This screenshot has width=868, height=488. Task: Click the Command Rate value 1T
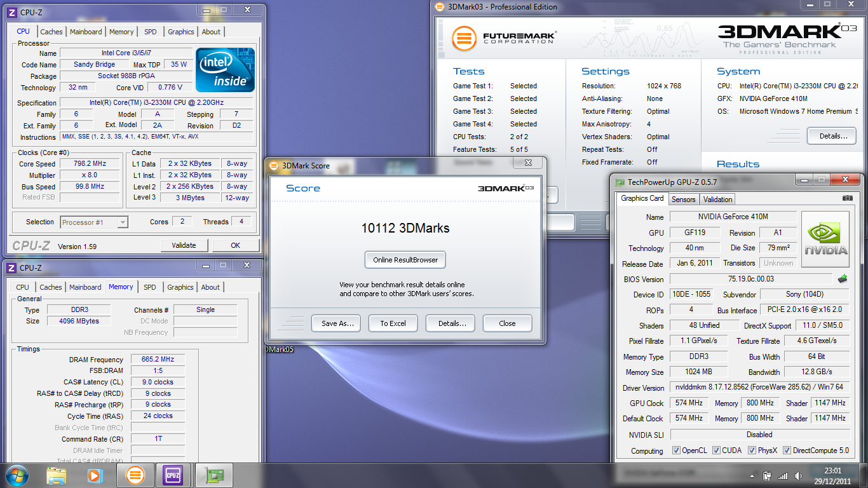[x=158, y=438]
